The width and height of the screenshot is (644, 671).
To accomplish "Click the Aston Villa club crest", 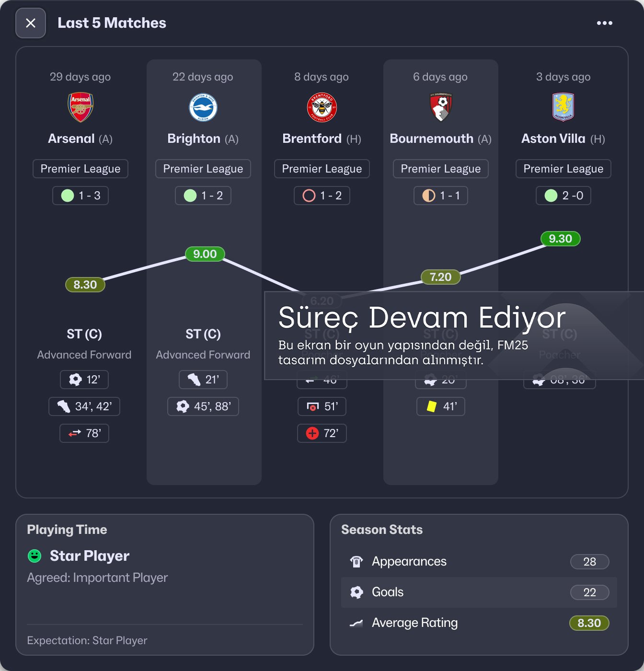I will click(x=563, y=107).
